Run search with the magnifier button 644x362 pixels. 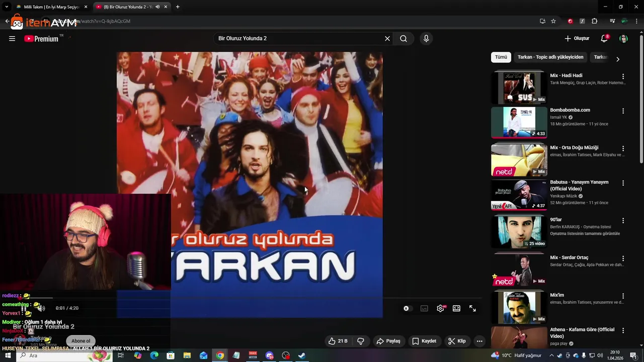(404, 39)
